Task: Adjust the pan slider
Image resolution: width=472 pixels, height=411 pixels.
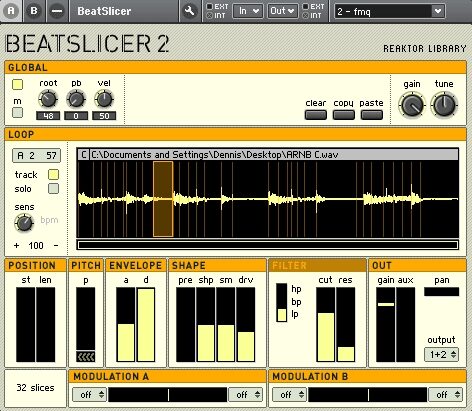Action: tap(441, 292)
